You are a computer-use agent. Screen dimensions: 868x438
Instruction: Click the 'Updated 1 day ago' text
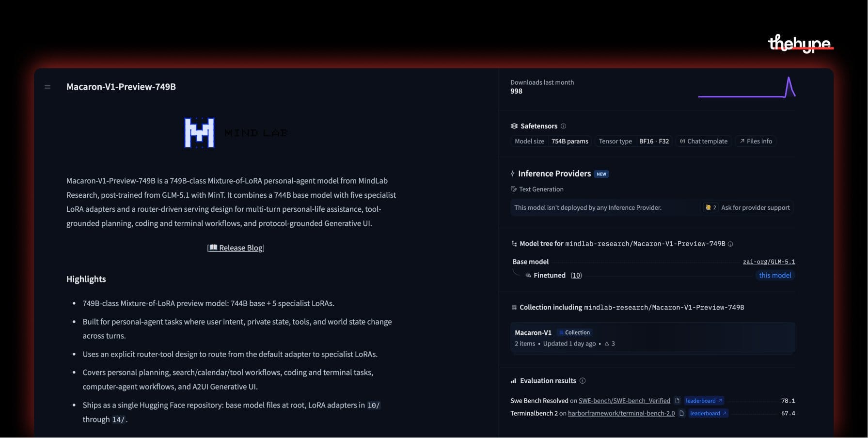click(569, 344)
